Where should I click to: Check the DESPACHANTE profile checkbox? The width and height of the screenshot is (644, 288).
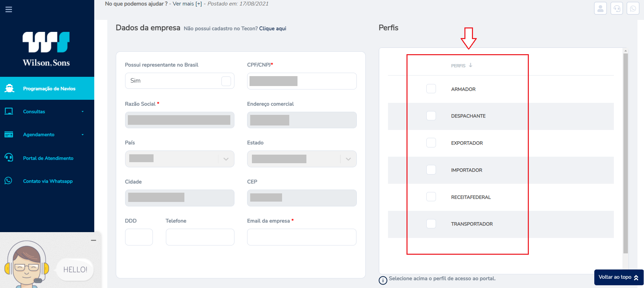(431, 116)
